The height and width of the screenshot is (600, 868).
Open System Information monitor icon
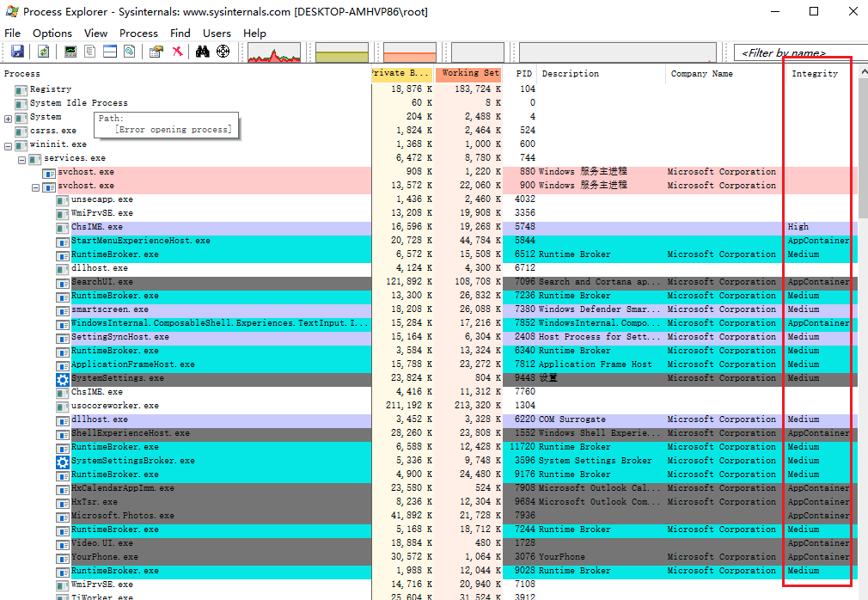[x=70, y=52]
